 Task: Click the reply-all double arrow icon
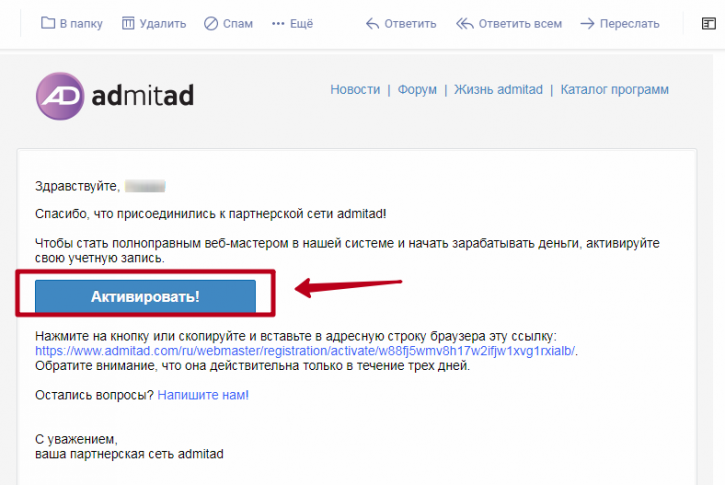tap(465, 24)
